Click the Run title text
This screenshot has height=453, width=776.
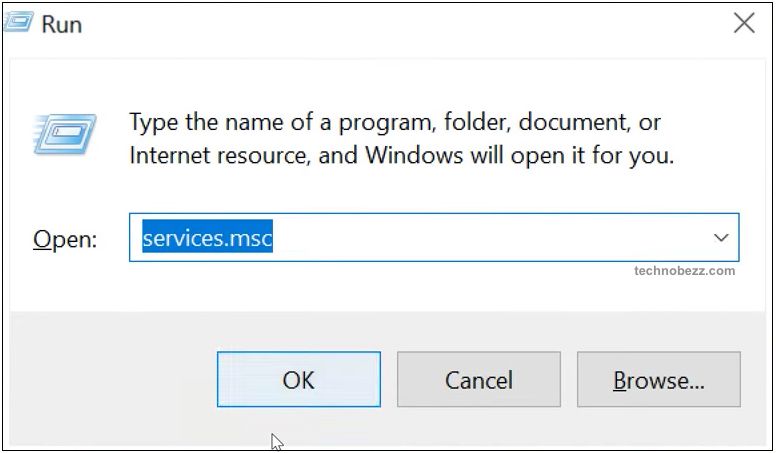[61, 24]
